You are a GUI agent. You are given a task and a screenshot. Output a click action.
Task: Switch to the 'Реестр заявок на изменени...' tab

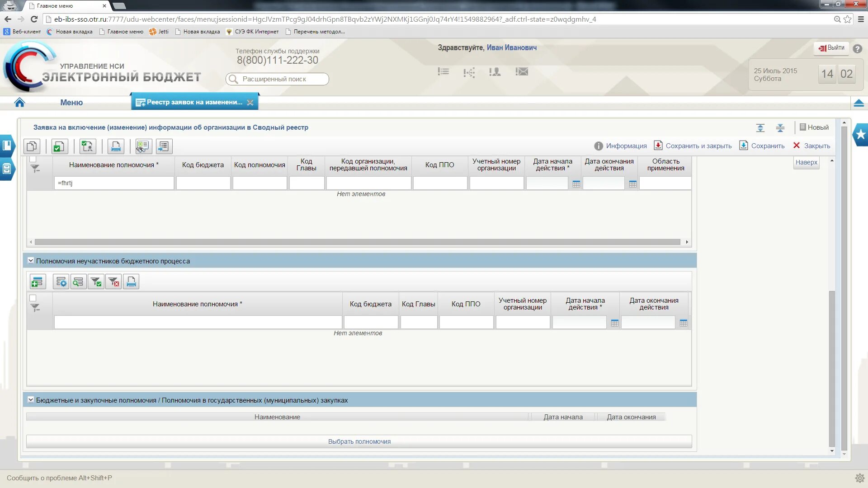(x=194, y=102)
